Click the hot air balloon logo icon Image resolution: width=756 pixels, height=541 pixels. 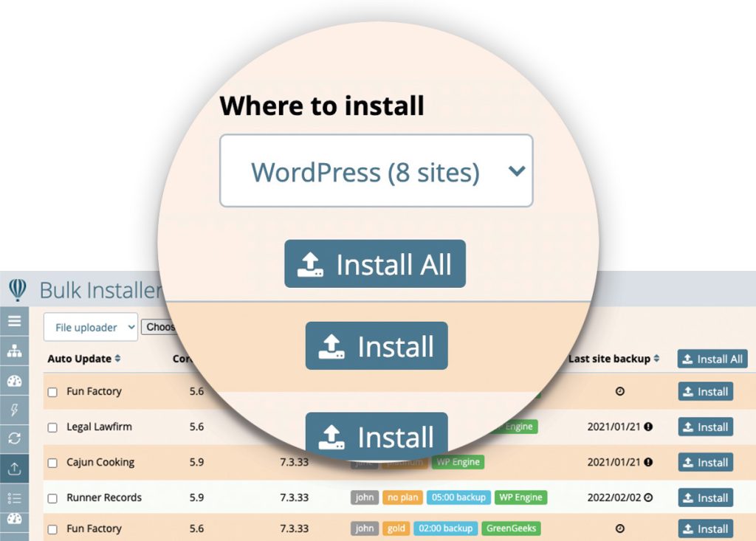coord(18,290)
